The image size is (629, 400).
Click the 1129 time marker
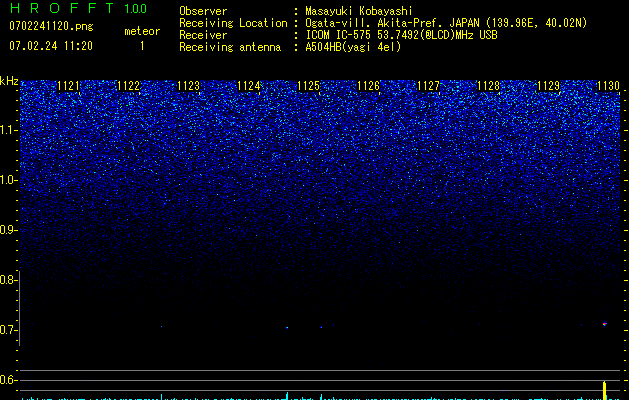pos(548,86)
